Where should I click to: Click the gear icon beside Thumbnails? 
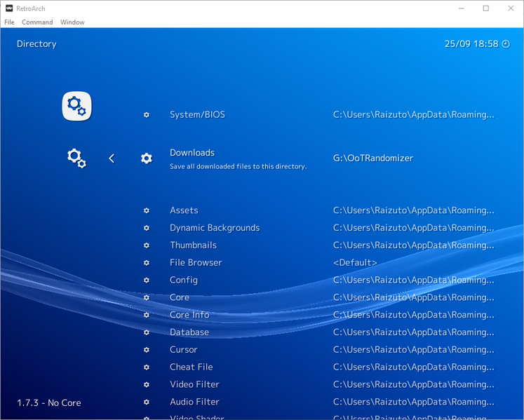[147, 245]
